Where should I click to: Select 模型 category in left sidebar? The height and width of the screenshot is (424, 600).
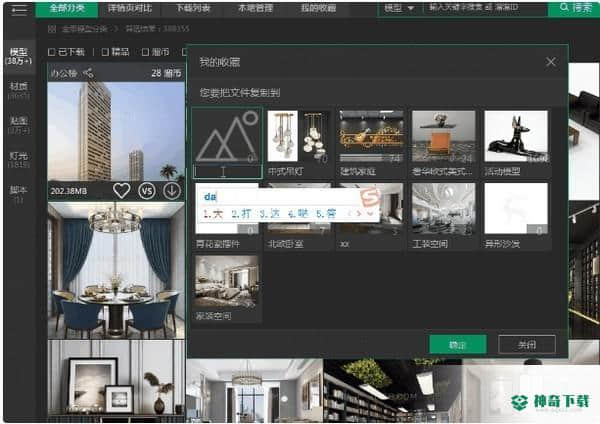click(19, 56)
